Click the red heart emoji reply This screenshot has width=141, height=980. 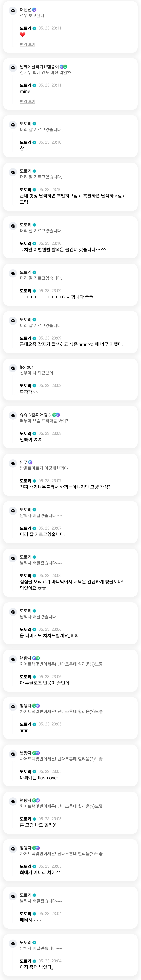pos(22,35)
